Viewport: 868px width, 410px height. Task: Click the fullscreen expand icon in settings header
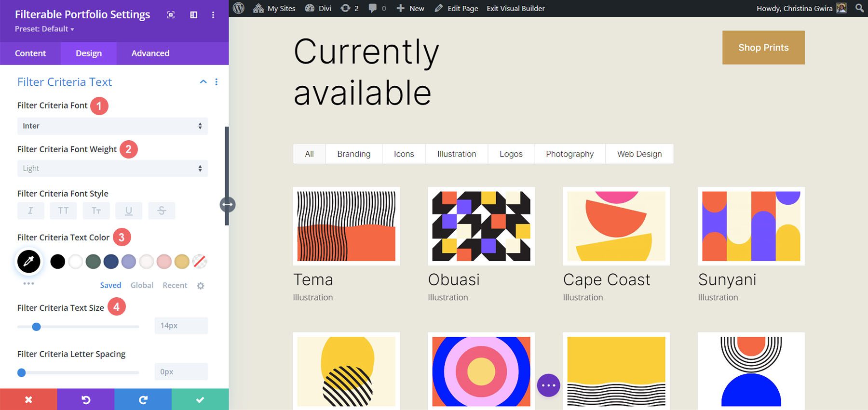point(171,15)
